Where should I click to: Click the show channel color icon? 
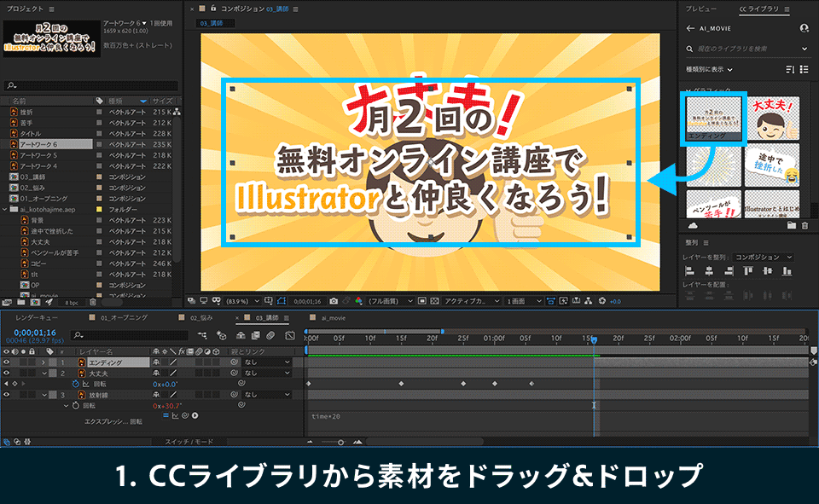click(358, 301)
